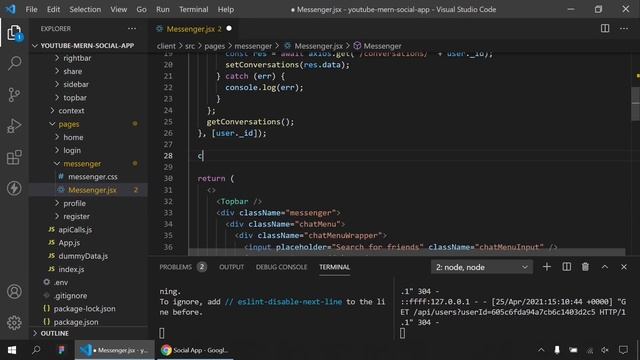This screenshot has height=360, width=640.
Task: Kill the terminal with trash icon
Action: coord(585,267)
